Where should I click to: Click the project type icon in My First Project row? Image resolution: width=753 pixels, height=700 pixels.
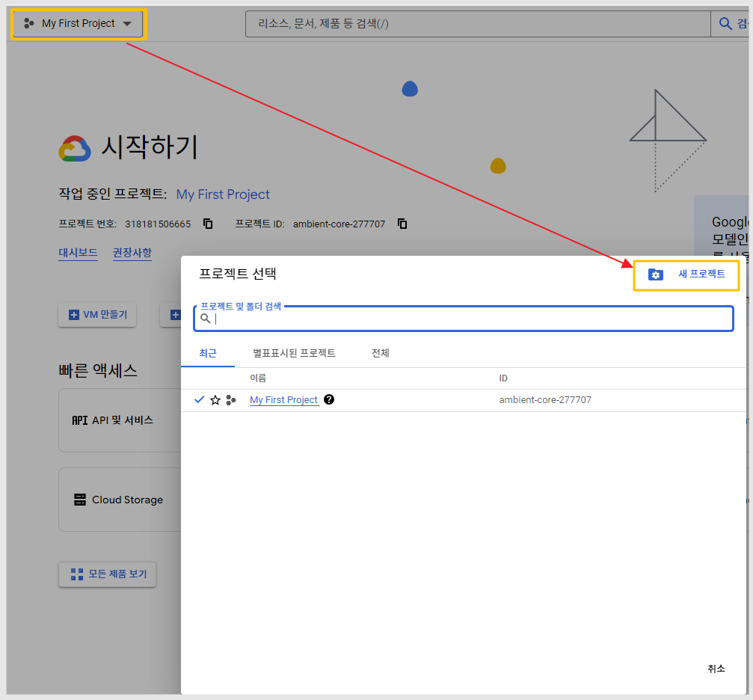[231, 400]
